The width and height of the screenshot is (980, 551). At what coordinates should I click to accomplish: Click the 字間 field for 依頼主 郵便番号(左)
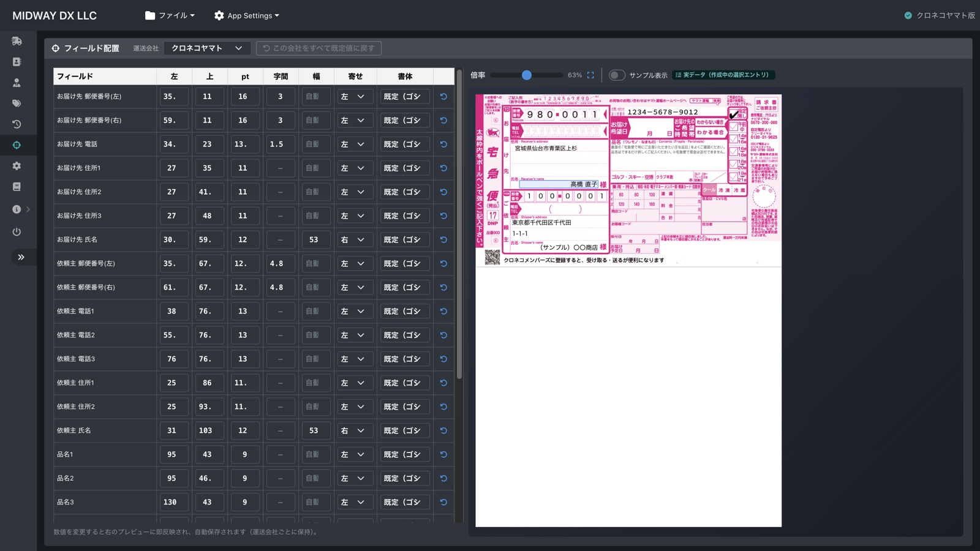[x=281, y=264]
